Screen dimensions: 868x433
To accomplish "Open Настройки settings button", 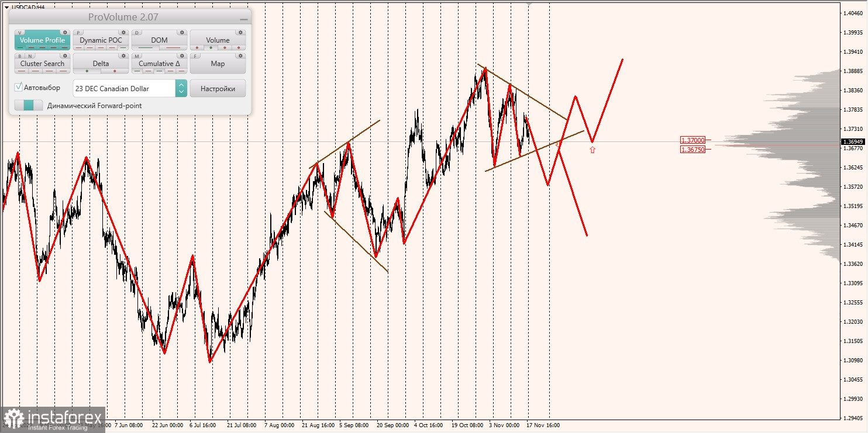I will [x=218, y=88].
